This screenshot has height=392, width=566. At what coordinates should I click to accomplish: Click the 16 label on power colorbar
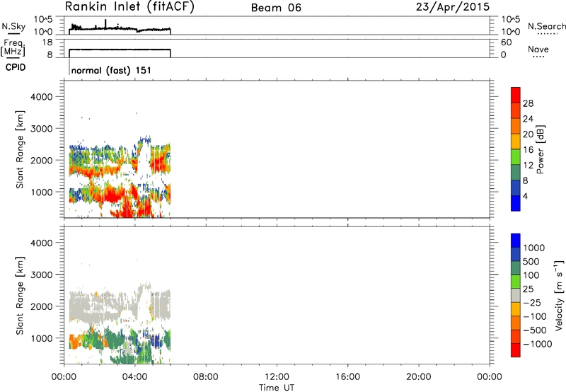528,149
